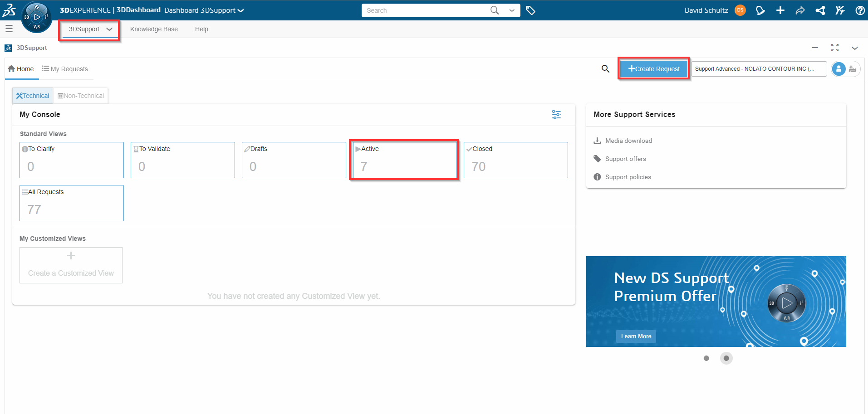The height and width of the screenshot is (414, 868).
Task: Open the notifications icon in top bar
Action: coord(760,10)
